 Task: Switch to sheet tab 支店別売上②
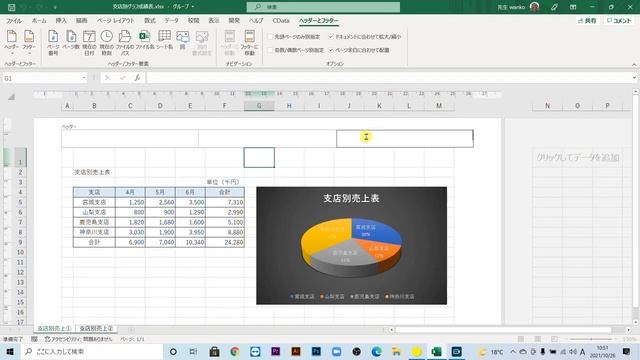point(96,329)
